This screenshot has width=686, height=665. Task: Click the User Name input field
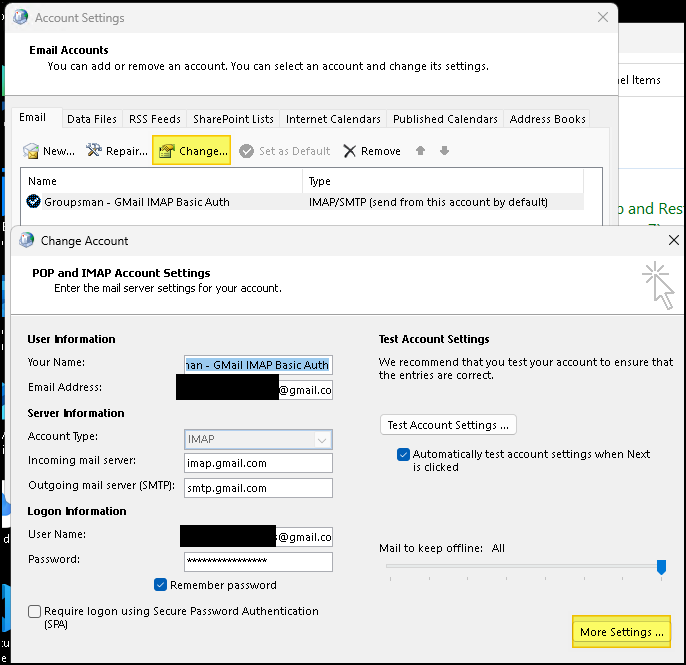pyautogui.click(x=258, y=537)
